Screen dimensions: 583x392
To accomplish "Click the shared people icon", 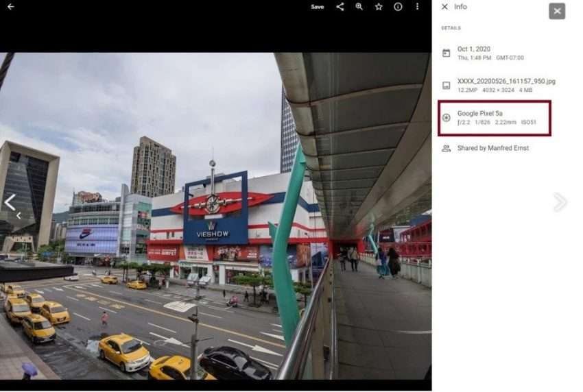I will tap(447, 148).
